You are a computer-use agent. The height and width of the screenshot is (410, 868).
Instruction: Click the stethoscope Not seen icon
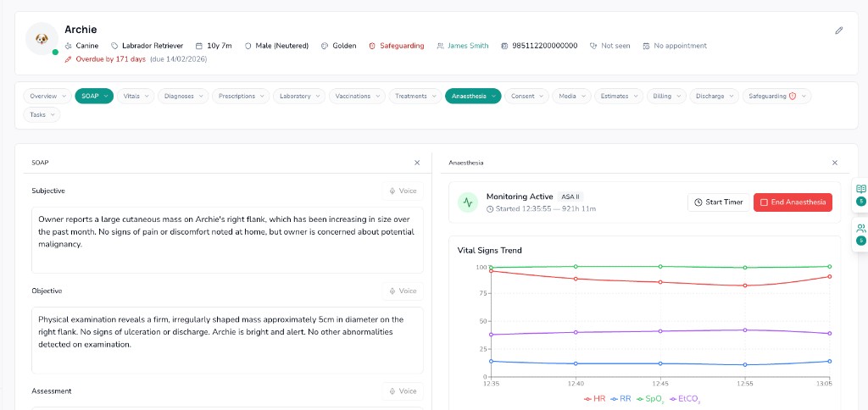tap(593, 46)
